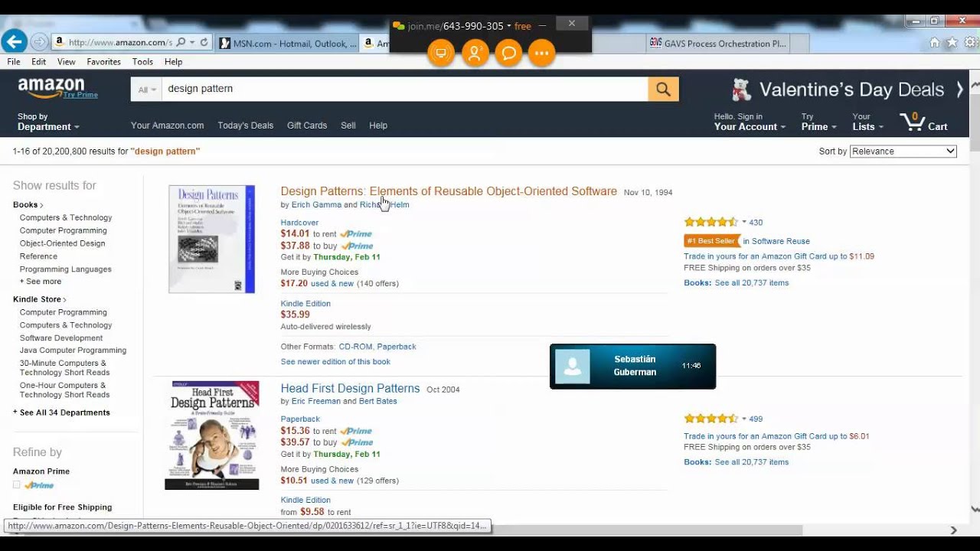Refresh the page with reload icon
The image size is (980, 551).
pos(204,43)
